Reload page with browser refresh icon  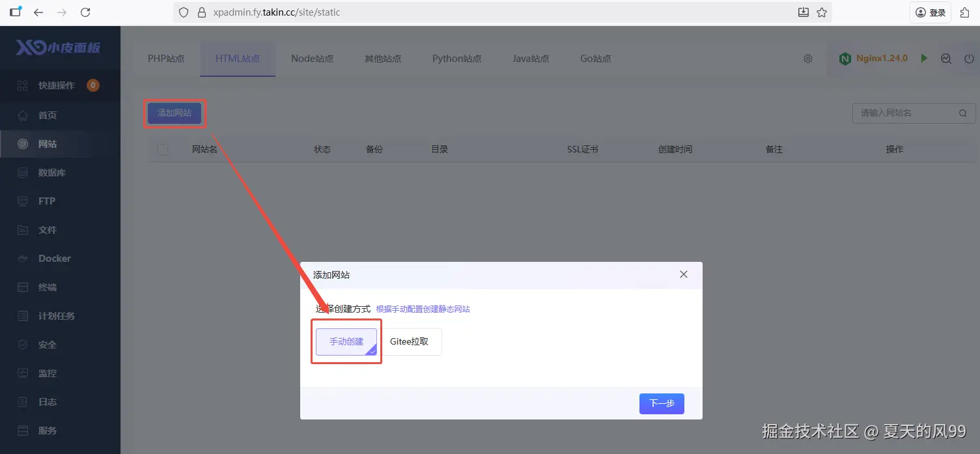(x=85, y=12)
